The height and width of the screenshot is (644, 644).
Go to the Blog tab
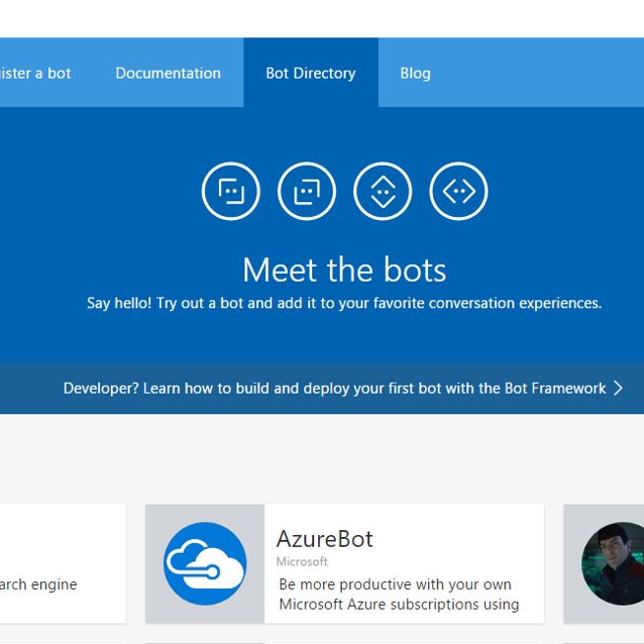click(415, 73)
